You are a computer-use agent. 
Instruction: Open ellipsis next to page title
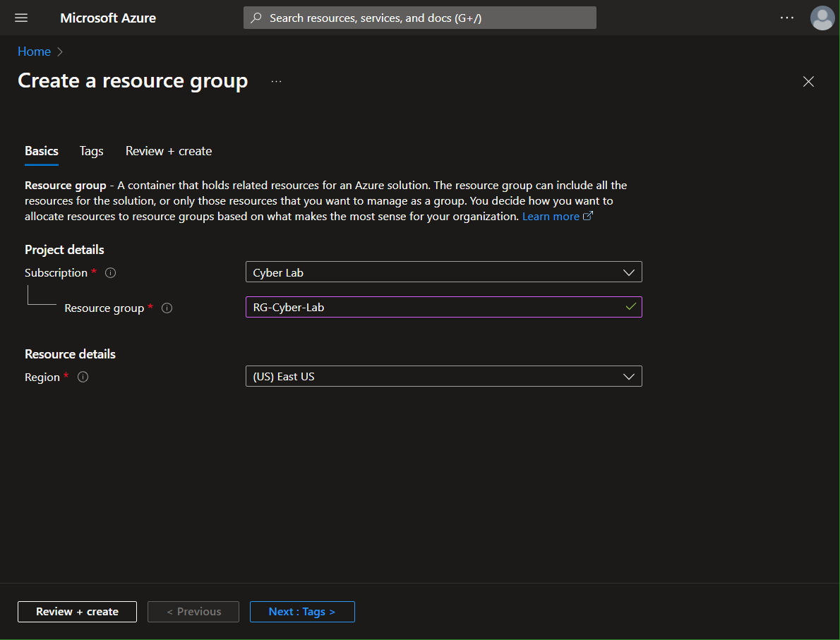[277, 81]
